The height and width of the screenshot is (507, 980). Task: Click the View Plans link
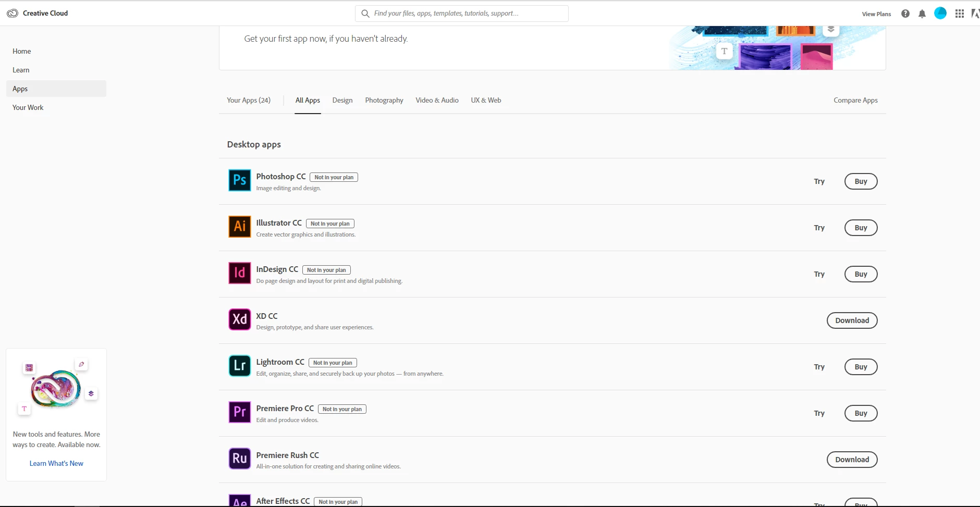(x=876, y=14)
